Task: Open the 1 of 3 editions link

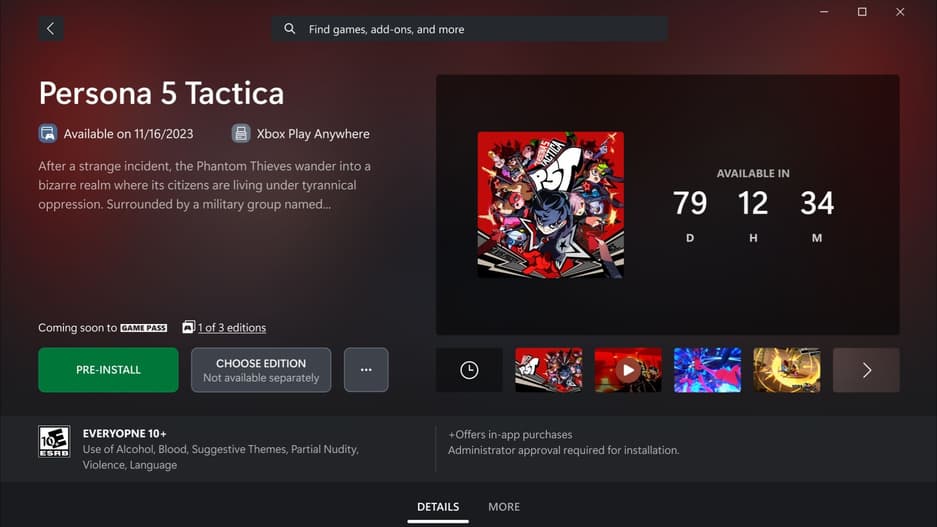Action: tap(232, 327)
